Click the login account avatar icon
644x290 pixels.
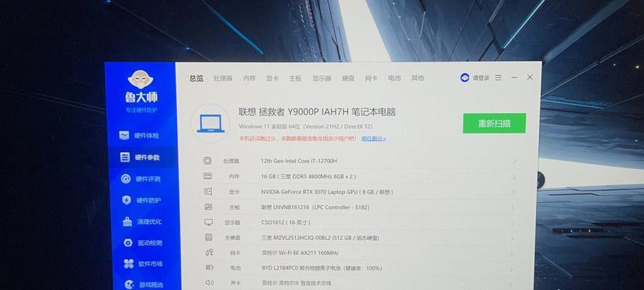(x=465, y=78)
